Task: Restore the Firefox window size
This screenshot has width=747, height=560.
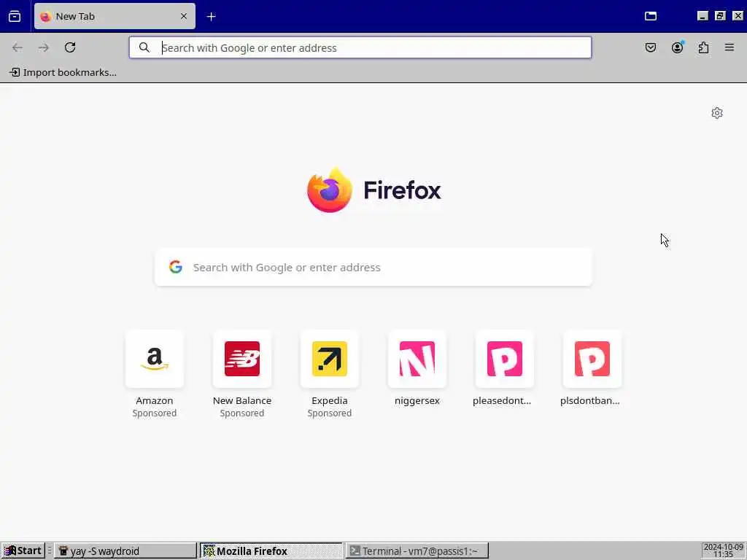Action: coord(720,16)
